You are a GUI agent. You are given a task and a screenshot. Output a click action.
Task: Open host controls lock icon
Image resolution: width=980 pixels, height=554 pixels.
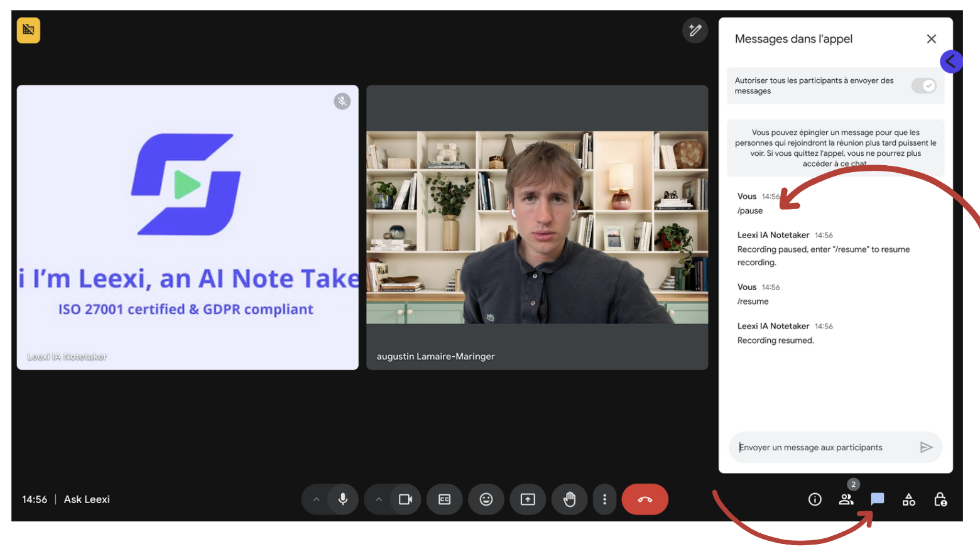click(x=940, y=499)
